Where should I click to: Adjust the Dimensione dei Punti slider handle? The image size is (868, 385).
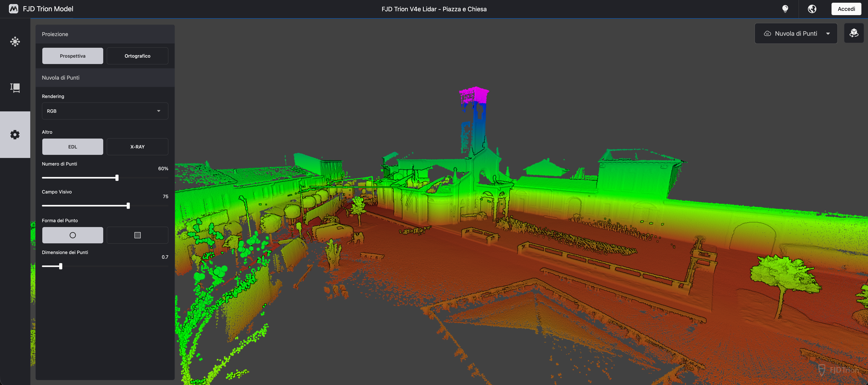pos(61,266)
